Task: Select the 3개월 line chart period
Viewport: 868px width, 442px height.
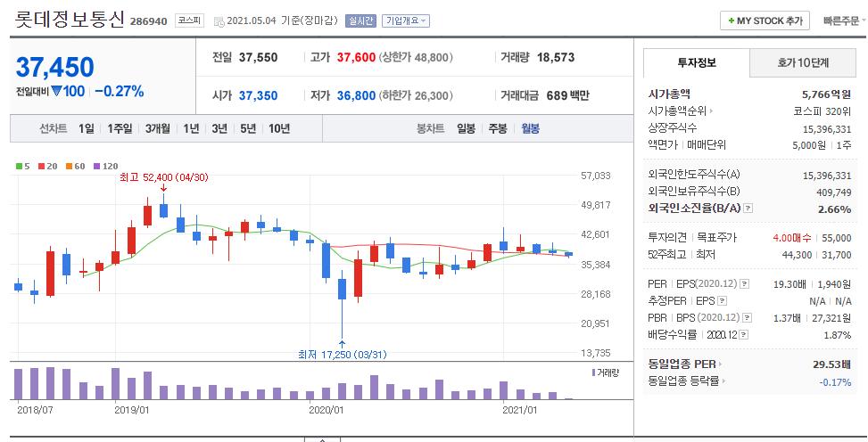Action: (x=158, y=128)
